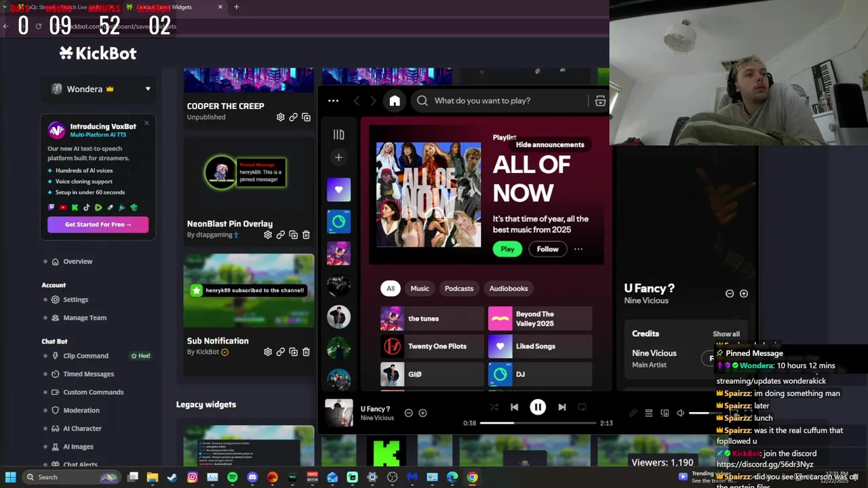Click Show all in the Credits section
The image size is (868, 488).
click(726, 334)
